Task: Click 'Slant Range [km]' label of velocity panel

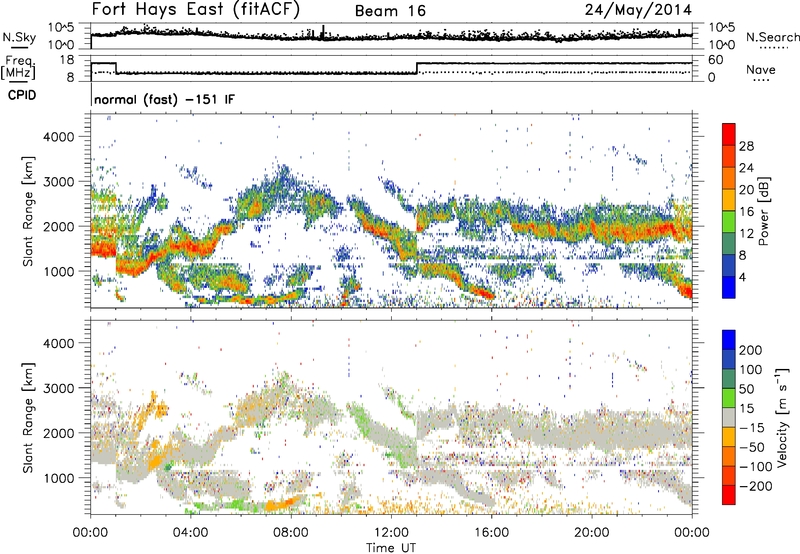Action: point(28,417)
